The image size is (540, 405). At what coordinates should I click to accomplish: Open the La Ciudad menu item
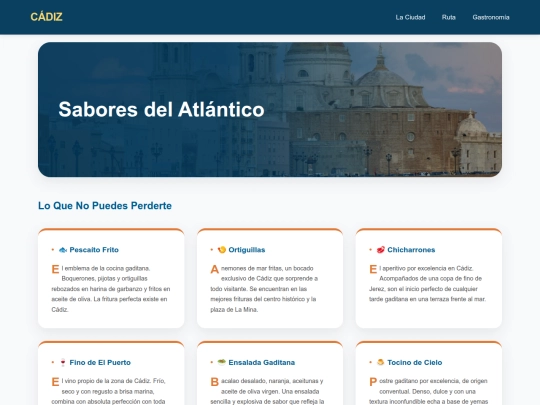coord(410,17)
